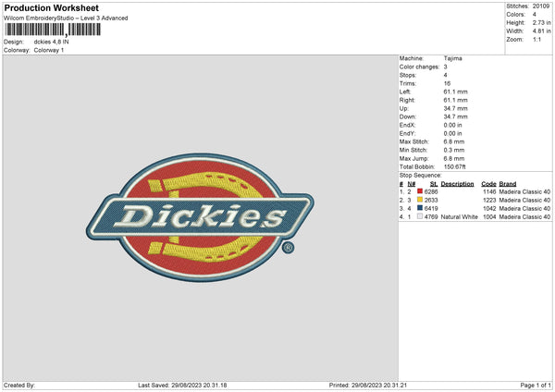Click the Stops value 4

pyautogui.click(x=445, y=75)
